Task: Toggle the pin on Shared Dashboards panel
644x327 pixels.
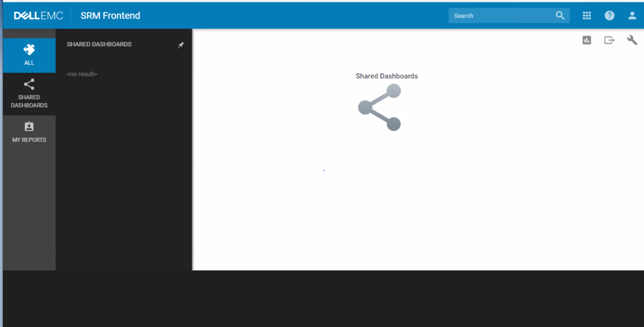Action: click(181, 45)
